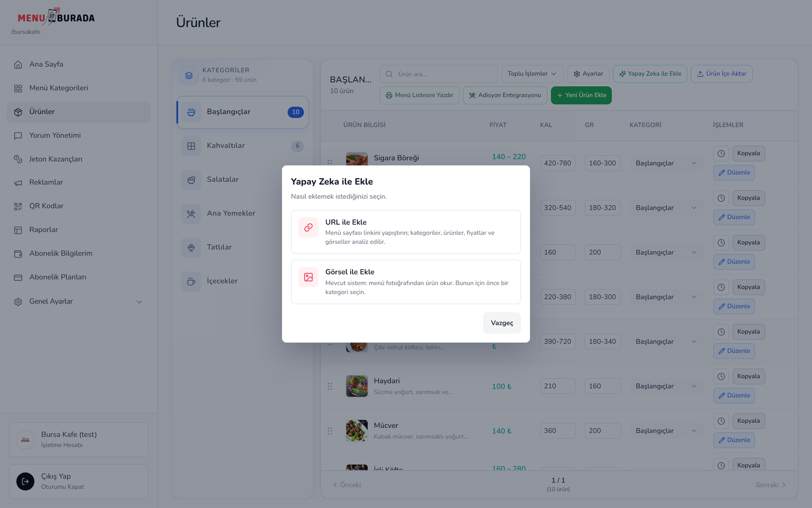Open Menü Kategorileri grid icon
This screenshot has height=508, width=812.
[x=18, y=88]
